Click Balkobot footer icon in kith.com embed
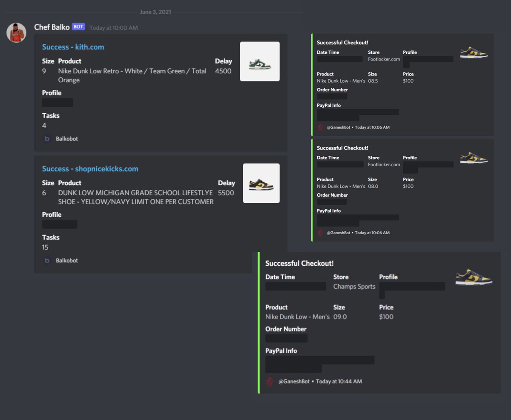This screenshot has height=420, width=511. [47, 138]
